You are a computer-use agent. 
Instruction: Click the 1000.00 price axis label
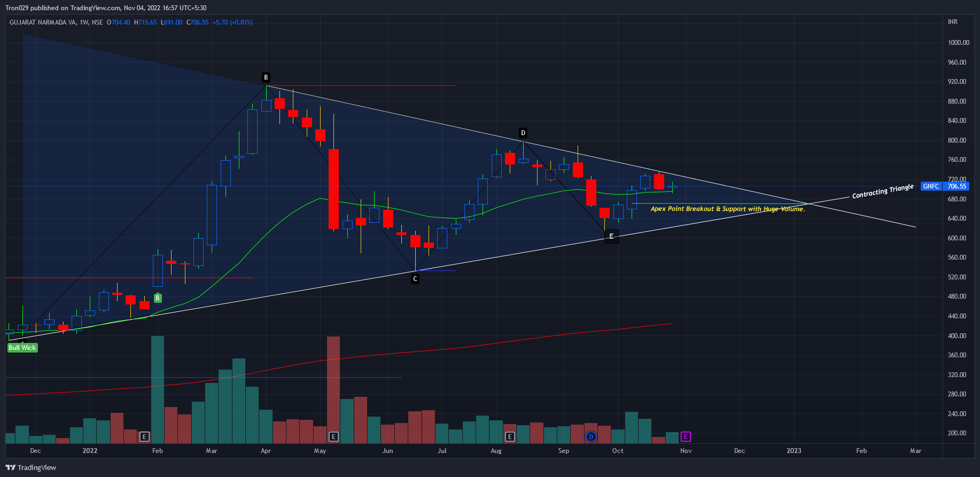(959, 43)
